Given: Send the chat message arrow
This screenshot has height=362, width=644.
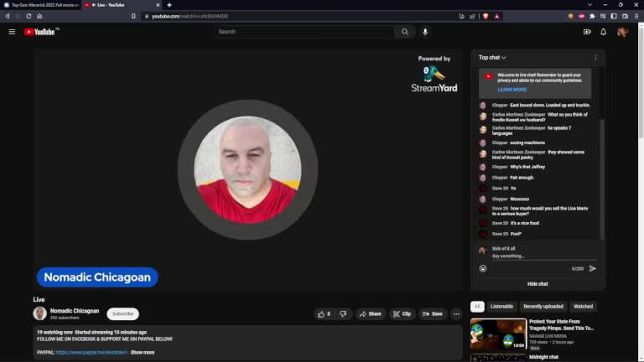Looking at the screenshot, I should point(593,268).
